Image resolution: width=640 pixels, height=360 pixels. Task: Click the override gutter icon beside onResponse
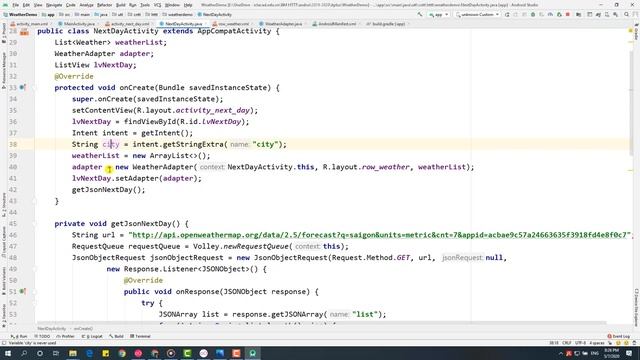[x=22, y=291]
